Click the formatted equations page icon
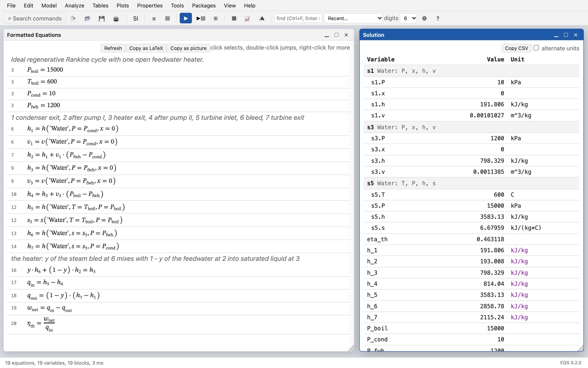 [168, 18]
